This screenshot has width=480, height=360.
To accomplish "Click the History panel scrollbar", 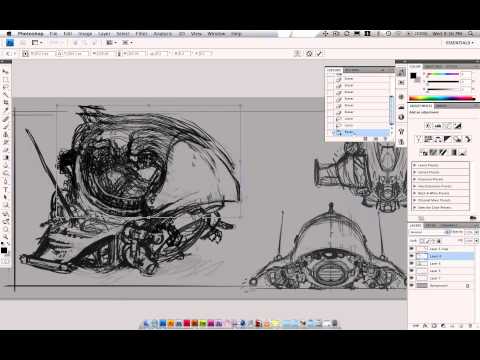I will pos(392,110).
